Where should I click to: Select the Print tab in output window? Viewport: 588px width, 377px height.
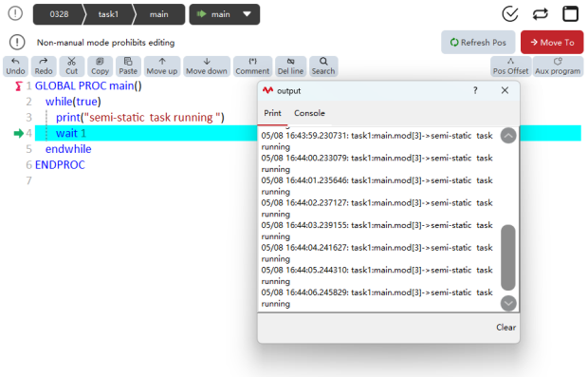(x=272, y=113)
